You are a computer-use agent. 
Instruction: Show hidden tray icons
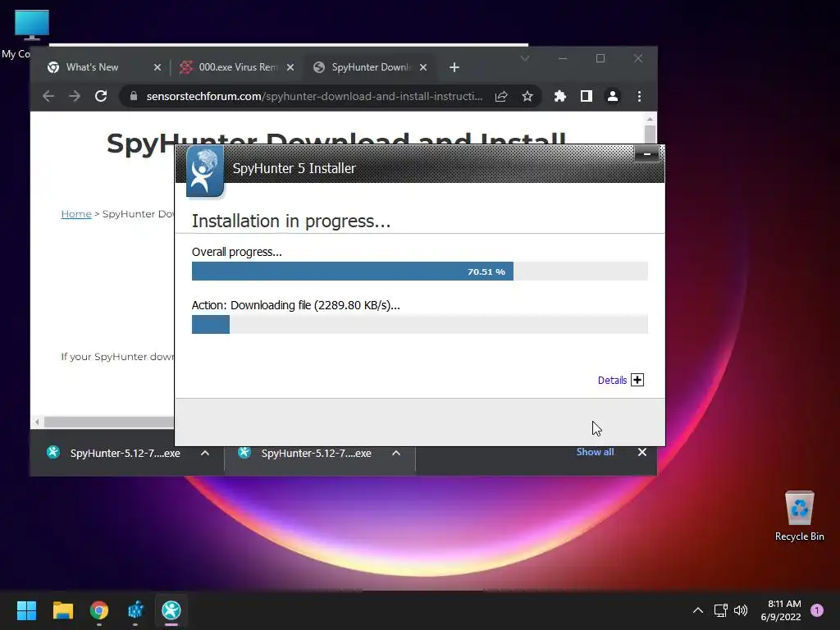697,610
